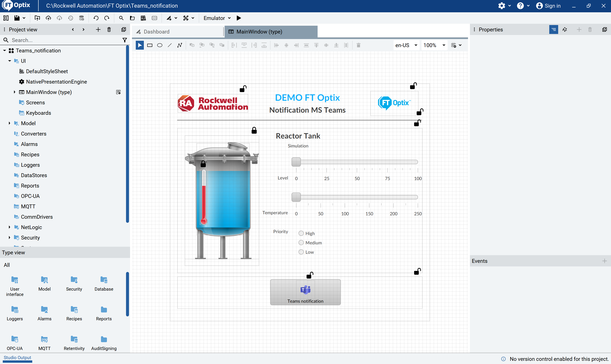
Task: Select the rectangle drawing tool
Action: tap(150, 45)
